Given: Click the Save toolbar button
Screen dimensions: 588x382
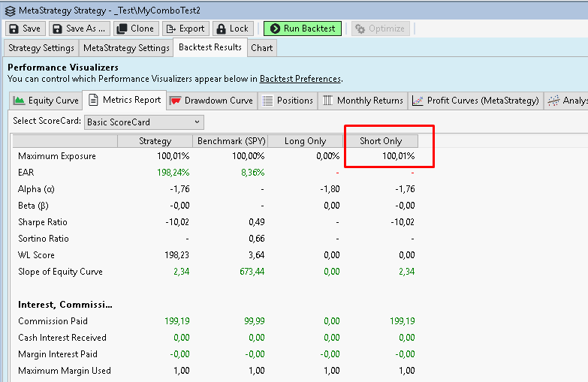Looking at the screenshot, I should [25, 29].
